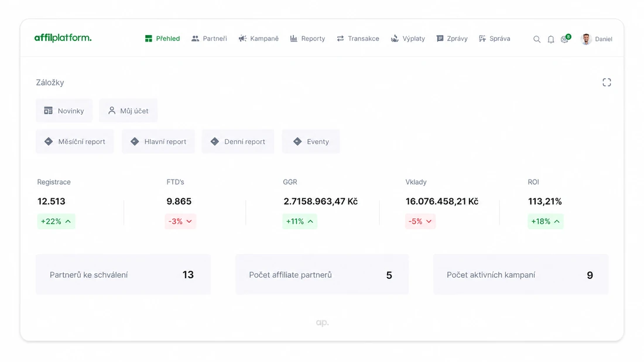Click the FTD's value 9.865
This screenshot has height=362, width=644.
(x=179, y=202)
